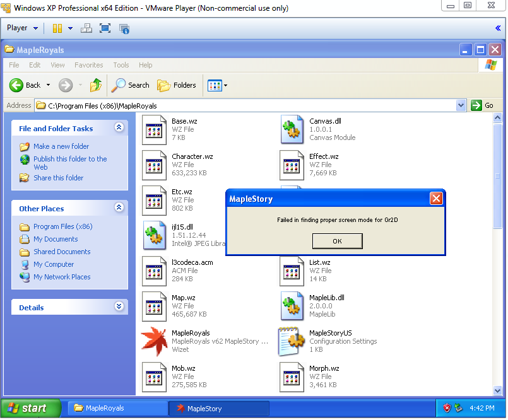Click the MapleRoyals maple leaf executable icon
The image size is (508, 420).
pos(153,341)
